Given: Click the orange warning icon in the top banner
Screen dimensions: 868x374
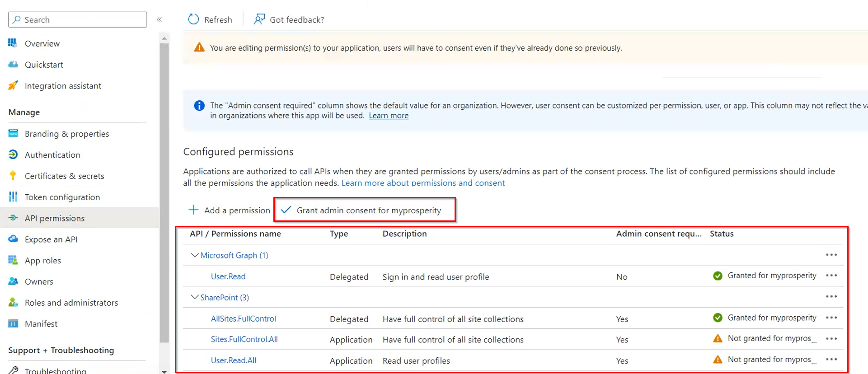Looking at the screenshot, I should [199, 47].
